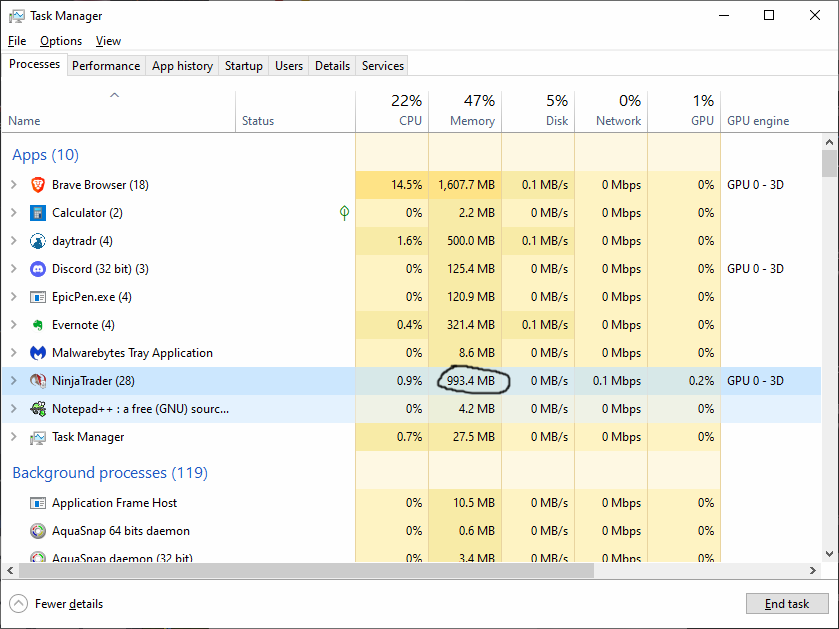Select the AquaSnap 64 bits daemon row name

(x=121, y=531)
